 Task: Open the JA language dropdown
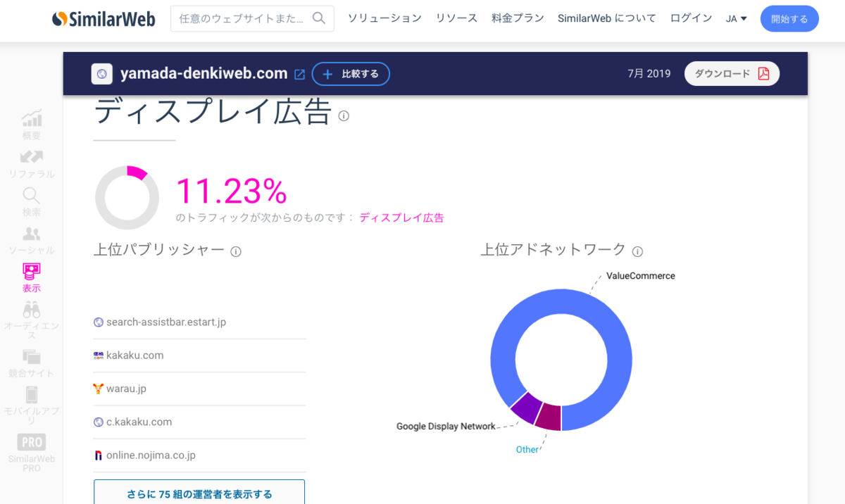pyautogui.click(x=736, y=18)
